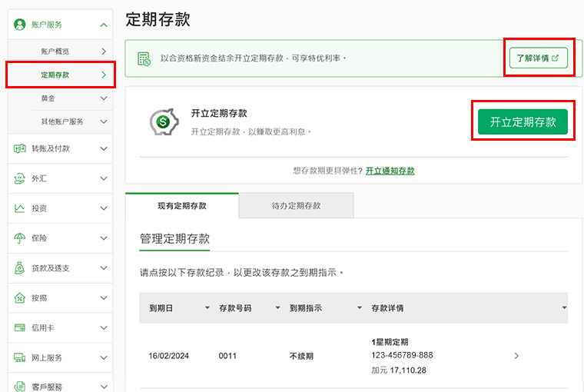Click the mortgage house icon
Image resolution: width=584 pixels, height=392 pixels.
point(19,297)
